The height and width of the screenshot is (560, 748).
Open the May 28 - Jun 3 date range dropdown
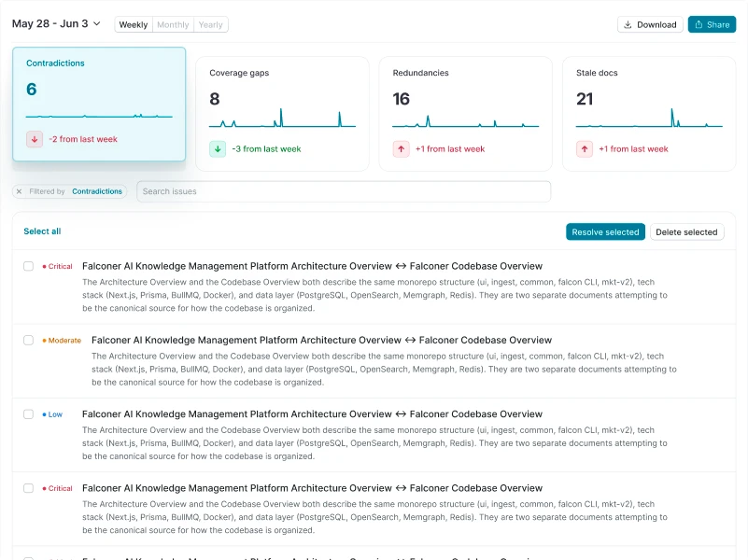pyautogui.click(x=56, y=24)
